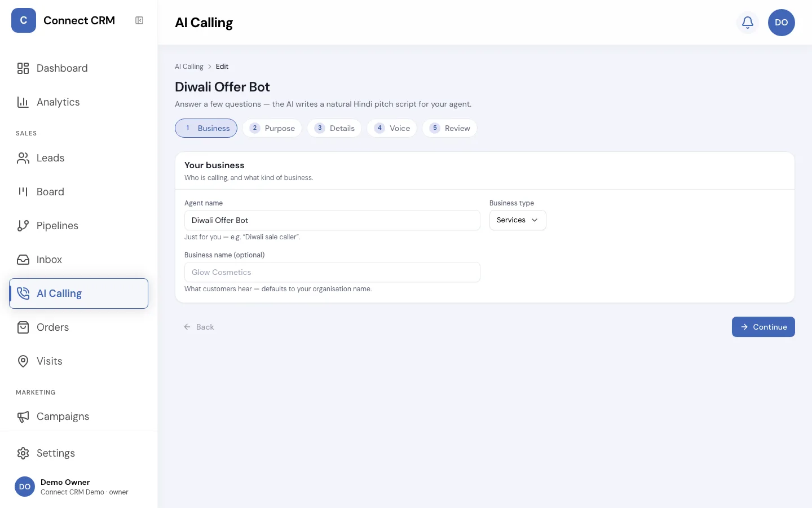Collapse the sidebar with the panel icon
This screenshot has width=812, height=508.
tap(139, 20)
